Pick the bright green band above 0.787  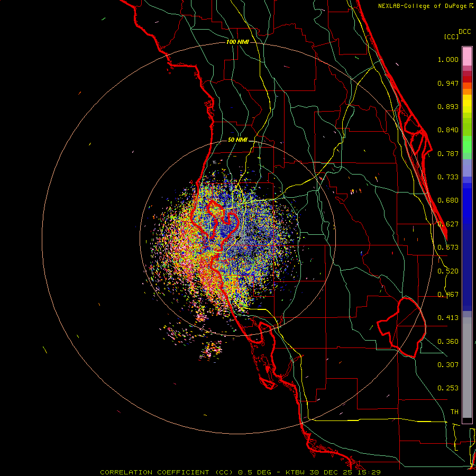[x=467, y=144]
